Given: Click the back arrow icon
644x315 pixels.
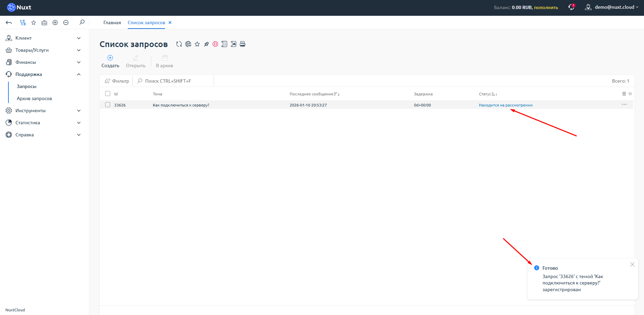Looking at the screenshot, I should [x=9, y=22].
